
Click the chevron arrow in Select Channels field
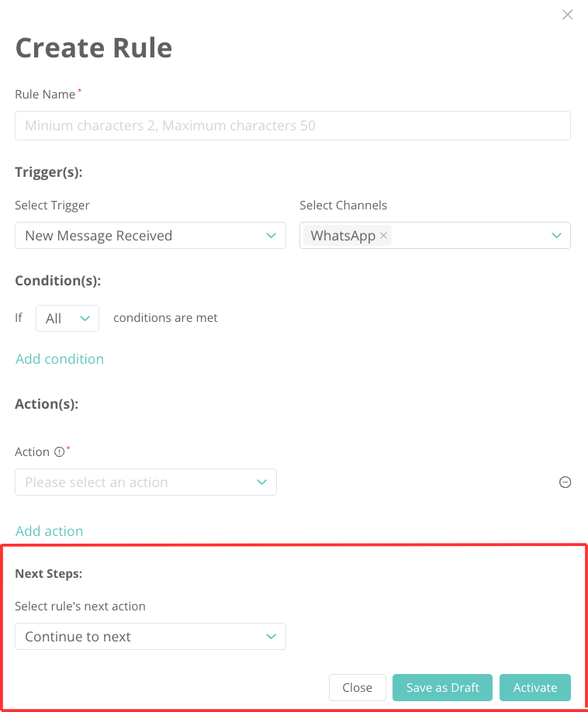(556, 236)
